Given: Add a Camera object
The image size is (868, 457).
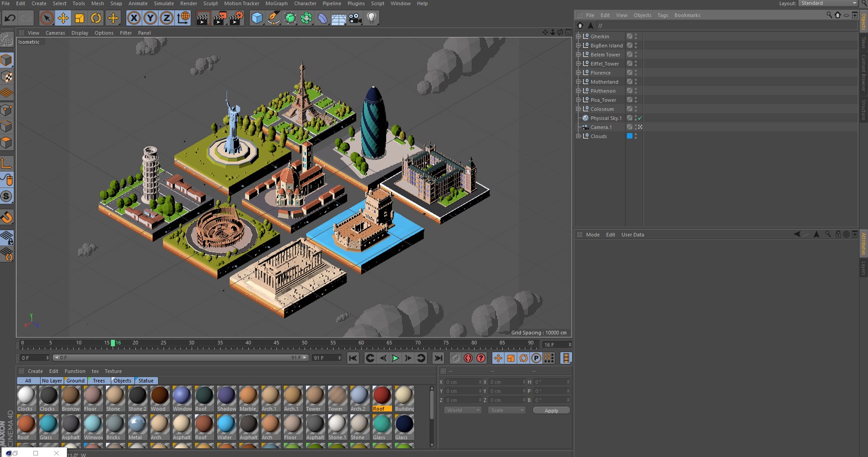Looking at the screenshot, I should [x=355, y=18].
